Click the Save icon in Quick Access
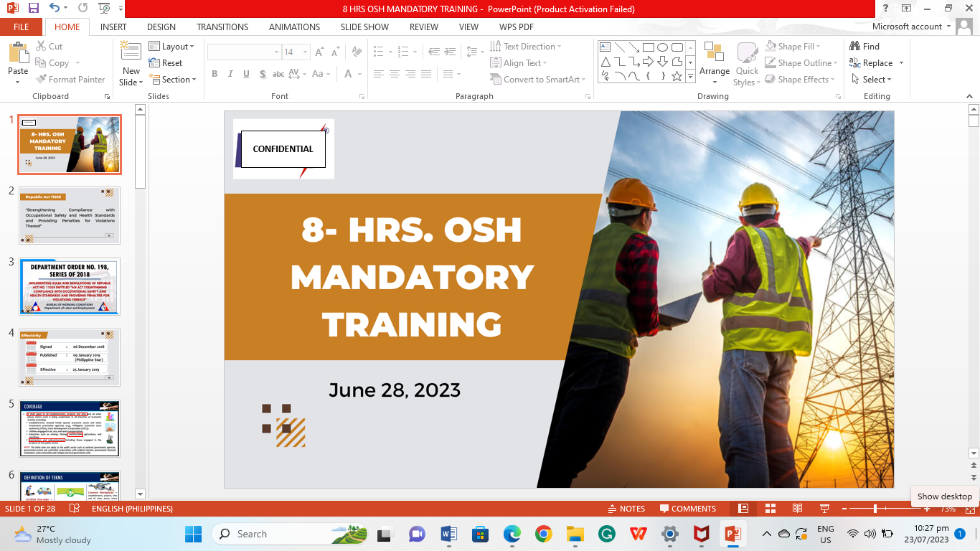The image size is (980, 551). (34, 9)
